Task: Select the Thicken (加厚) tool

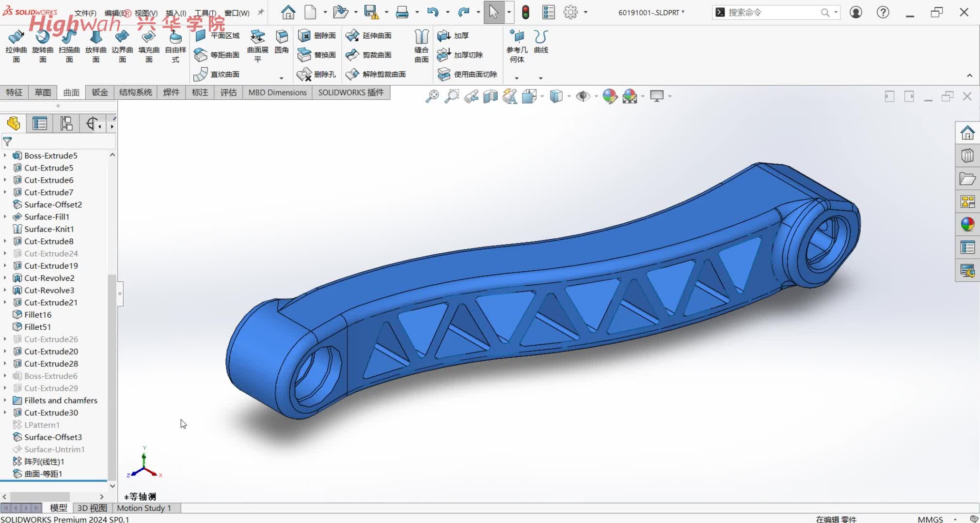Action: [x=453, y=36]
